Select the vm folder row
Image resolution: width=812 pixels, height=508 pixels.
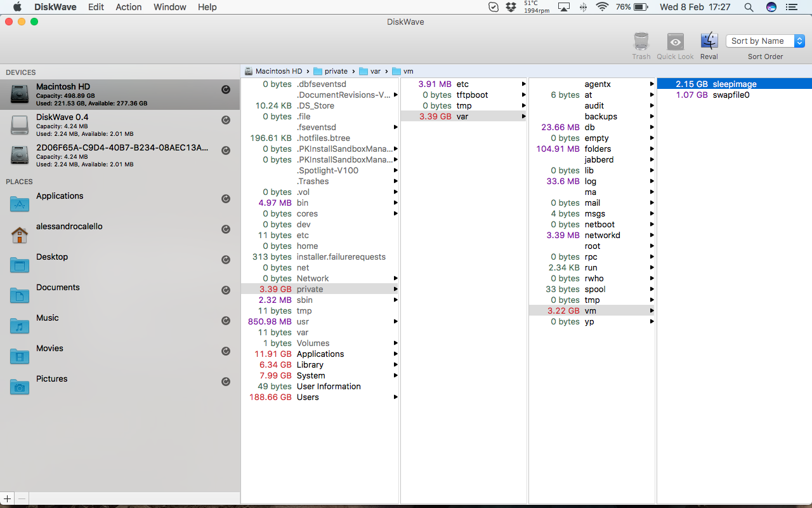point(593,311)
